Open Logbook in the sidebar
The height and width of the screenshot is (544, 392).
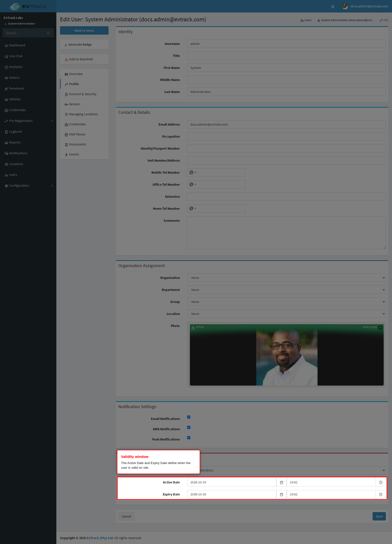28,132
